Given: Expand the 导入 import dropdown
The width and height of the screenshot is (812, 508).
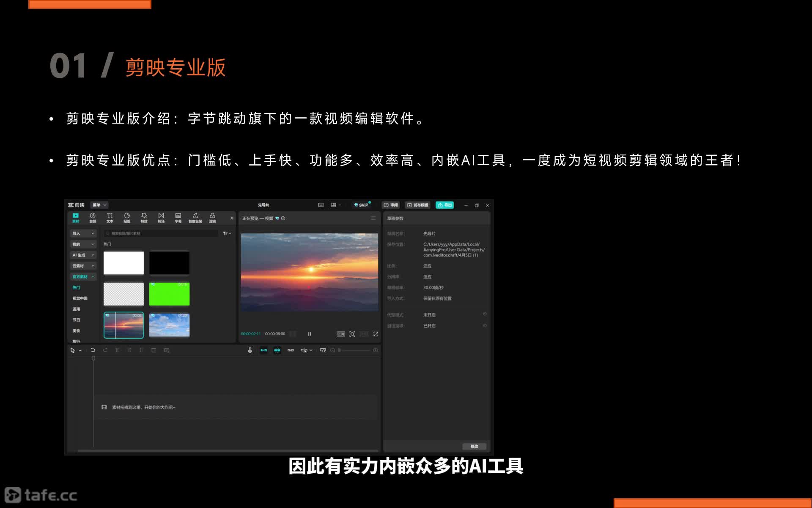Looking at the screenshot, I should [x=83, y=233].
